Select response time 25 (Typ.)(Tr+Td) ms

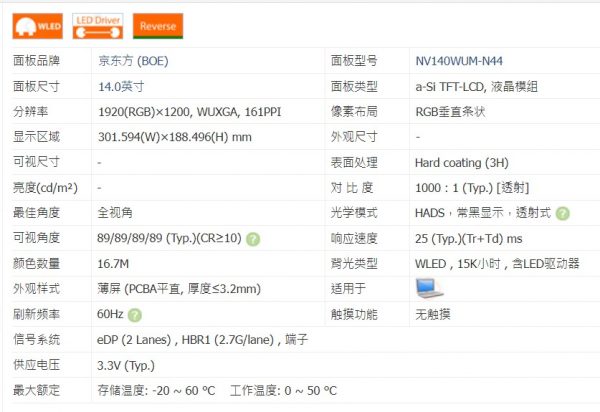[468, 239]
